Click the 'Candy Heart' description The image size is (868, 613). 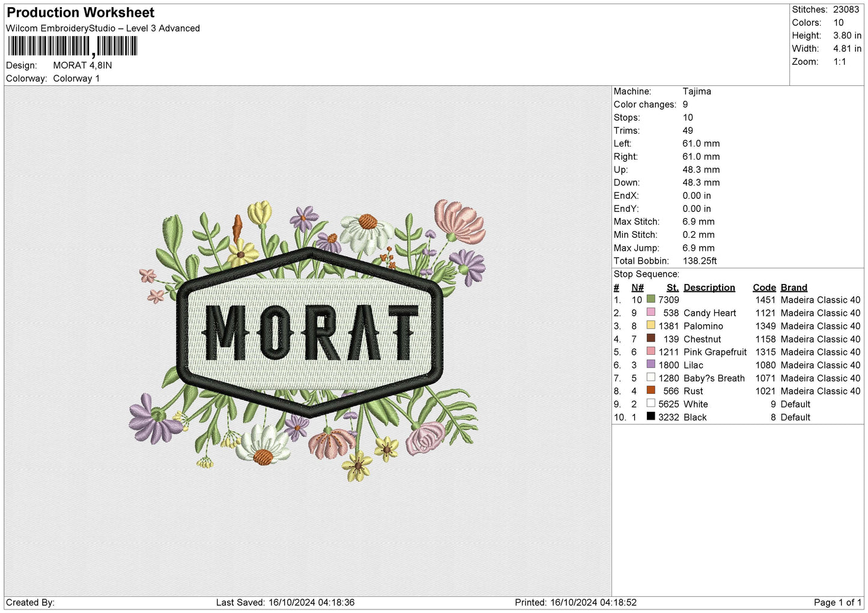(x=709, y=313)
